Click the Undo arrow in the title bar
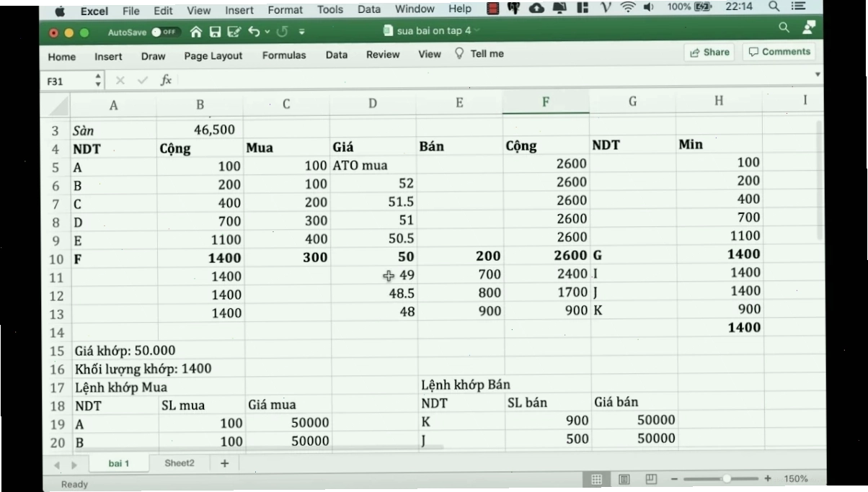 click(253, 32)
